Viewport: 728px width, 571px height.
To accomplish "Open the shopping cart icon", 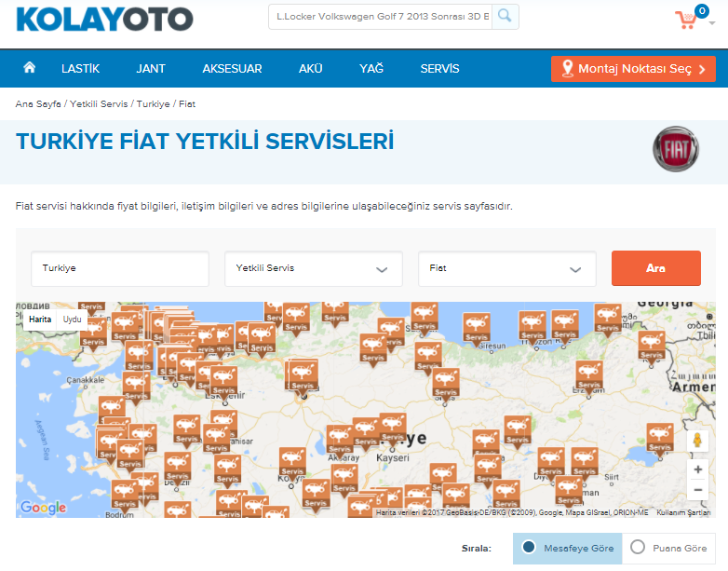I will coord(686,20).
